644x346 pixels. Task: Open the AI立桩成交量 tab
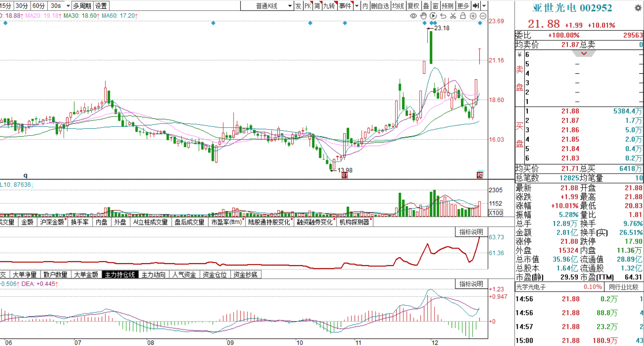(150, 222)
